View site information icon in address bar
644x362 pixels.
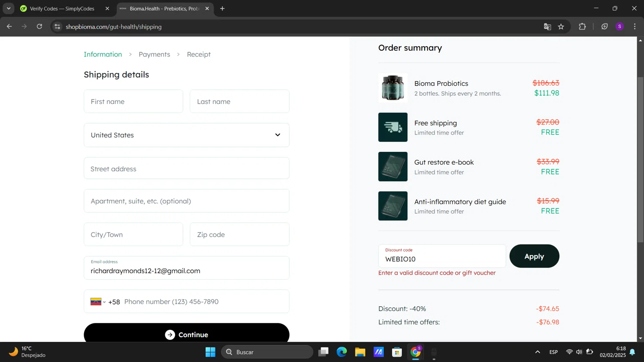click(x=57, y=27)
